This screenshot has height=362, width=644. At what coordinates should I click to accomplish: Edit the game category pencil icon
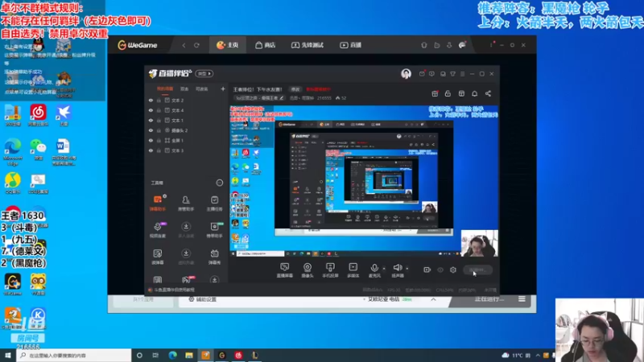point(281,98)
